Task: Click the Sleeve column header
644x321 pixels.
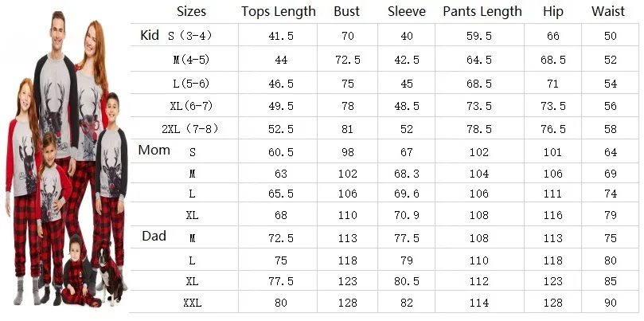Action: tap(407, 11)
